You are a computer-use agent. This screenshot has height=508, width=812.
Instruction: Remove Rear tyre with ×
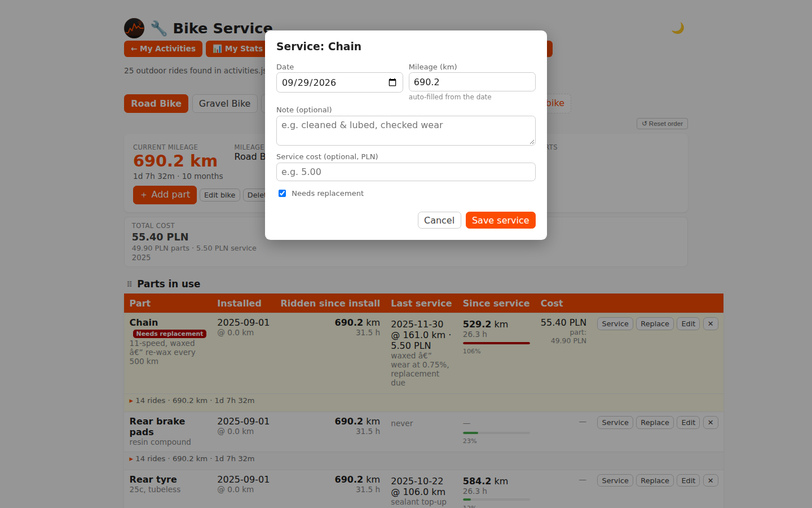tap(710, 481)
